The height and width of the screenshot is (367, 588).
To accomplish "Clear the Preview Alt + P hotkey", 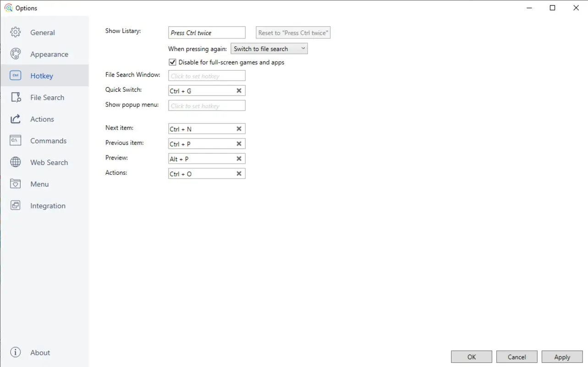I will pos(239,158).
